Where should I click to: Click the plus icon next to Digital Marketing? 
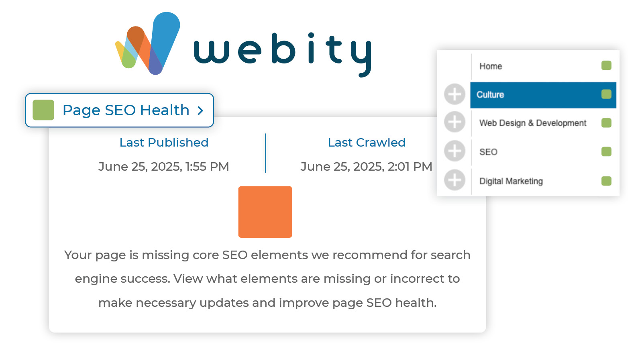454,180
